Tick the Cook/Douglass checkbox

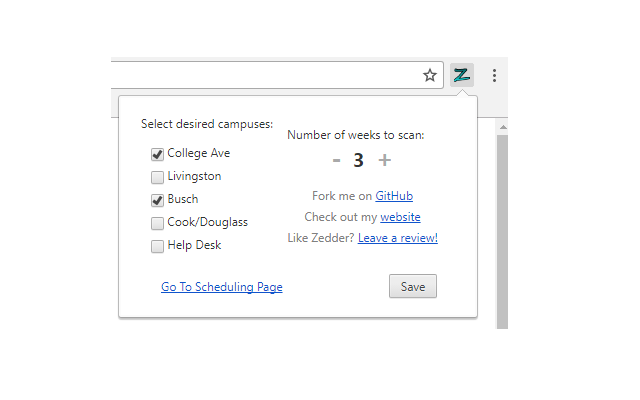pos(157,223)
